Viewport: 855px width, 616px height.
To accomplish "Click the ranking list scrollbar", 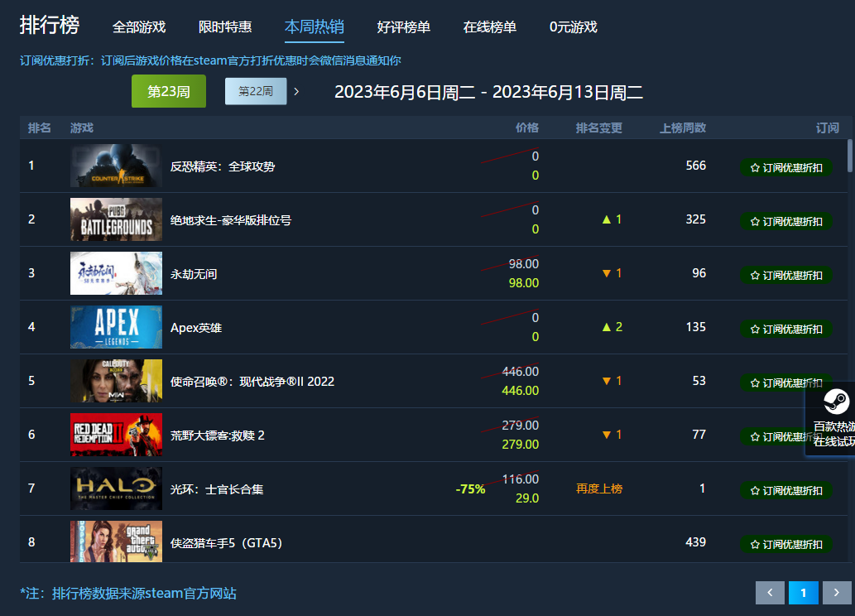I will pos(849,156).
